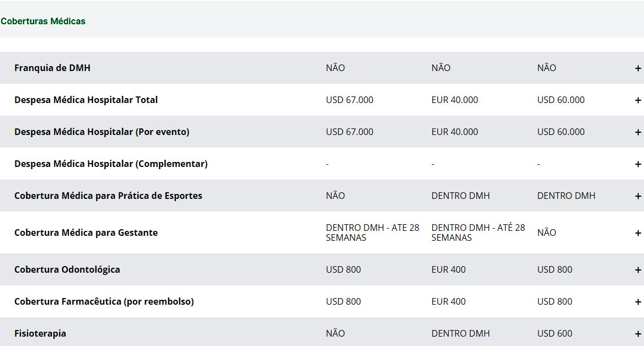Click the Cobertura Odontológica label
The width and height of the screenshot is (644, 346).
67,269
